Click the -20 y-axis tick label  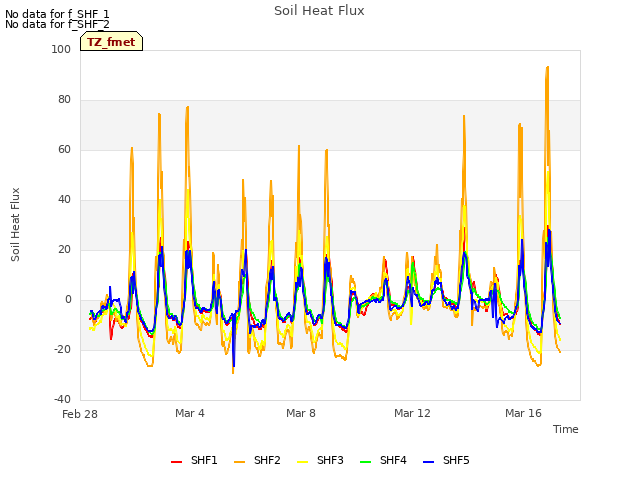pyautogui.click(x=62, y=349)
